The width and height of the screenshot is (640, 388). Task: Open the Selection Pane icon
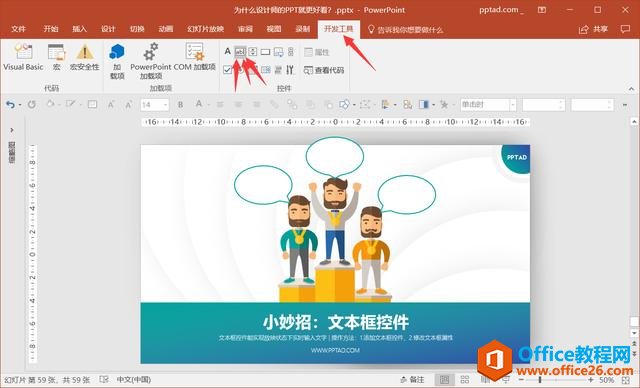[x=407, y=105]
